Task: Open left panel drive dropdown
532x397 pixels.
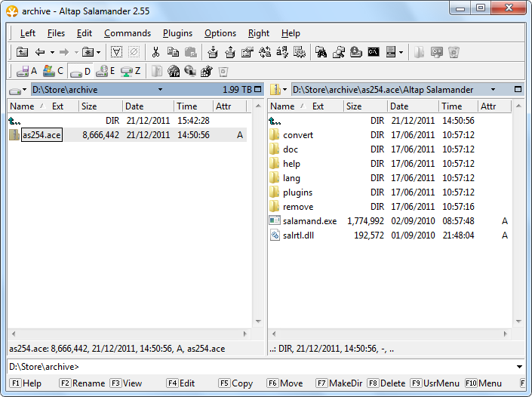Action: (x=17, y=90)
